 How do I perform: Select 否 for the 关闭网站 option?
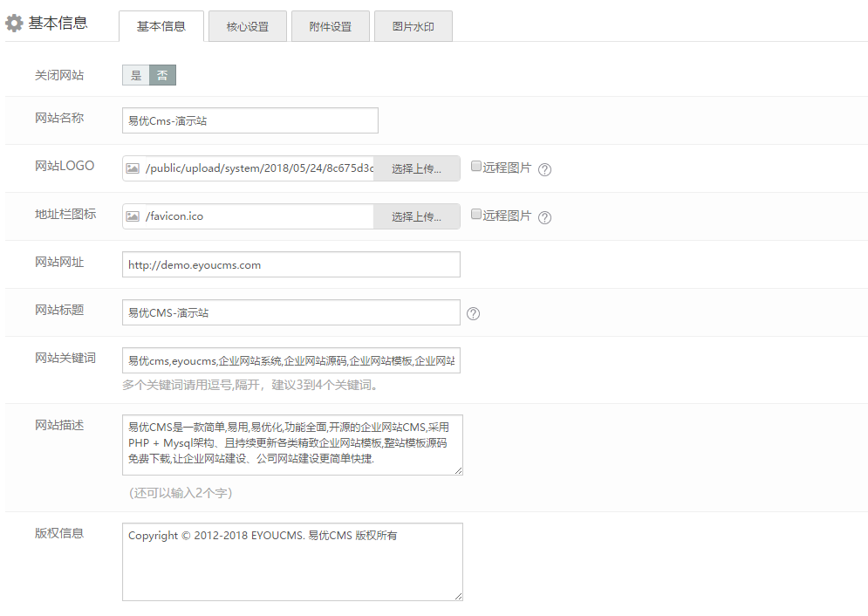[x=163, y=75]
